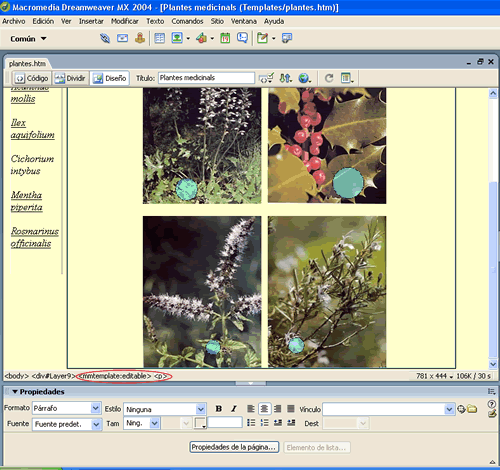500x470 pixels.
Task: Justify text alignment
Action: click(x=291, y=409)
